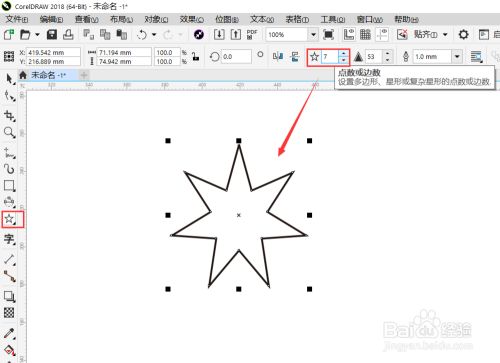This screenshot has width=500, height=363.
Task: Click the Undo arrow icon
Action: pos(142,34)
